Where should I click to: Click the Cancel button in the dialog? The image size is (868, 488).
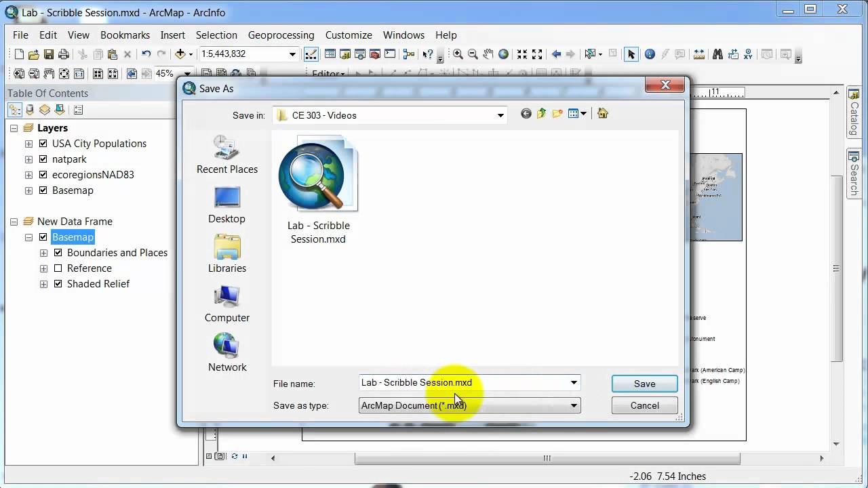tap(644, 405)
